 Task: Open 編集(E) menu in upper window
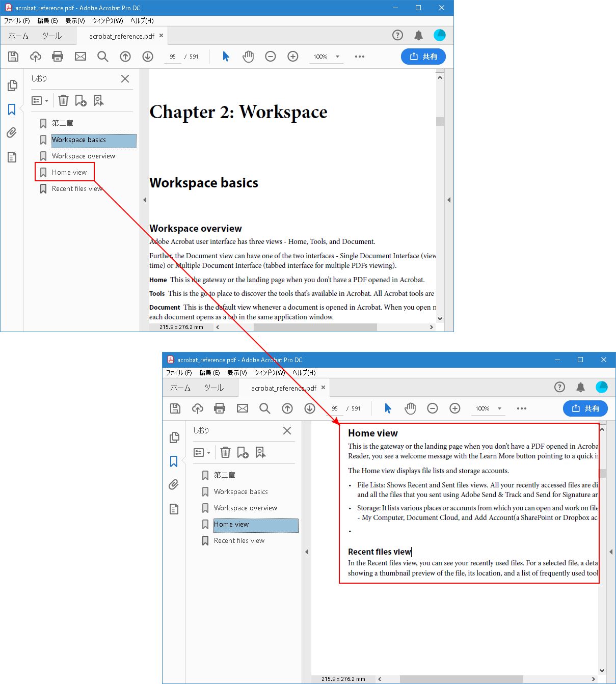click(x=47, y=21)
